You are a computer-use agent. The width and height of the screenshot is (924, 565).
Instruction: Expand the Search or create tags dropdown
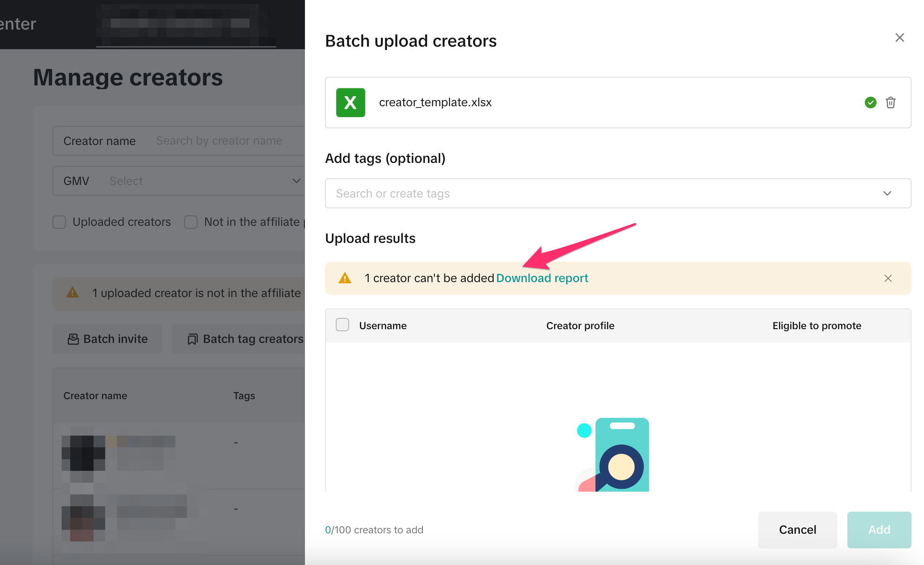pos(887,193)
